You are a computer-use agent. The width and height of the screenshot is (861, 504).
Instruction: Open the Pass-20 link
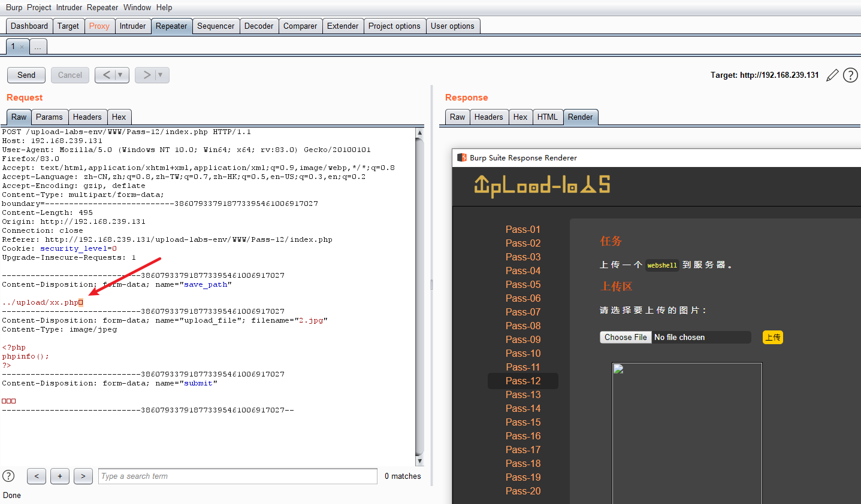coord(523,491)
